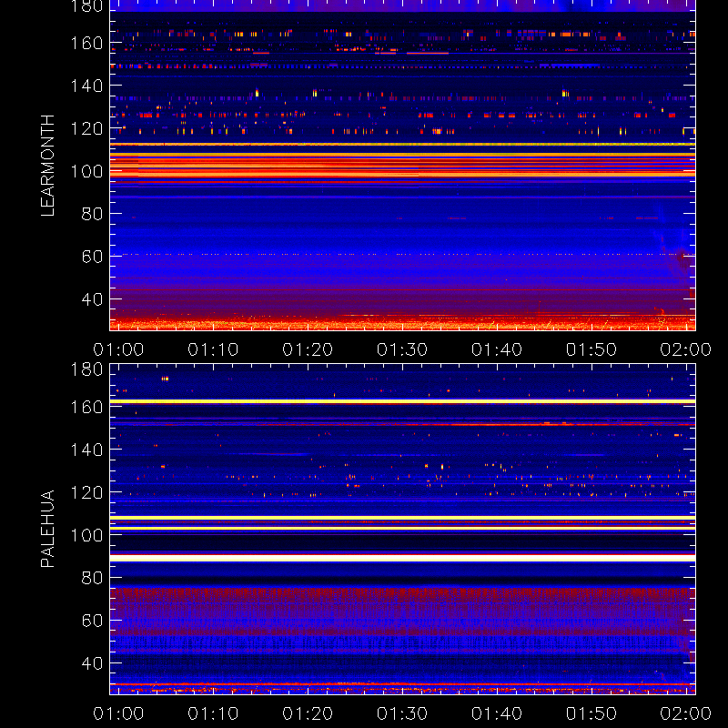The width and height of the screenshot is (728, 728).
Task: Select the 160 frequency label on the Learmonth plot
Action: coord(86,43)
